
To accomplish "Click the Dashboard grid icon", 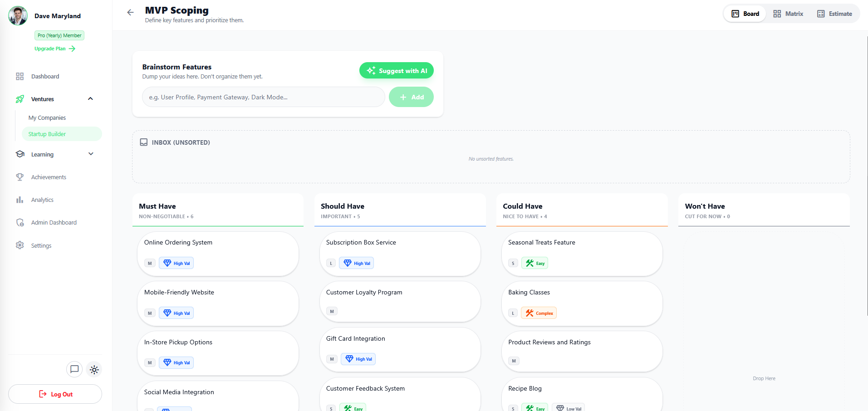I will [20, 76].
